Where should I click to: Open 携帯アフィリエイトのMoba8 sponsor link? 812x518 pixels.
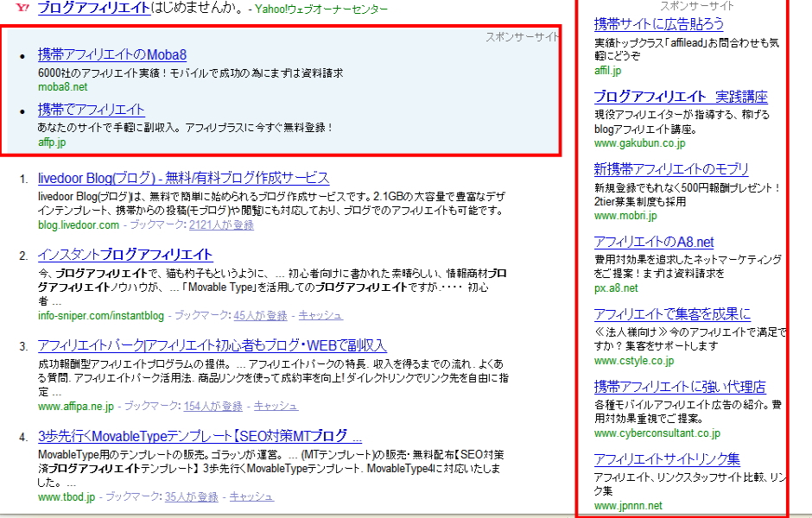click(x=111, y=54)
